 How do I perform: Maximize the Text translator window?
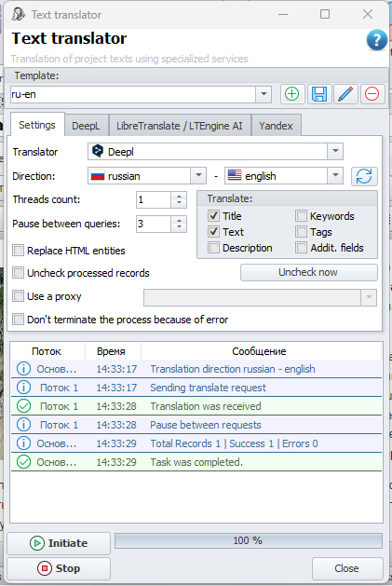click(325, 14)
